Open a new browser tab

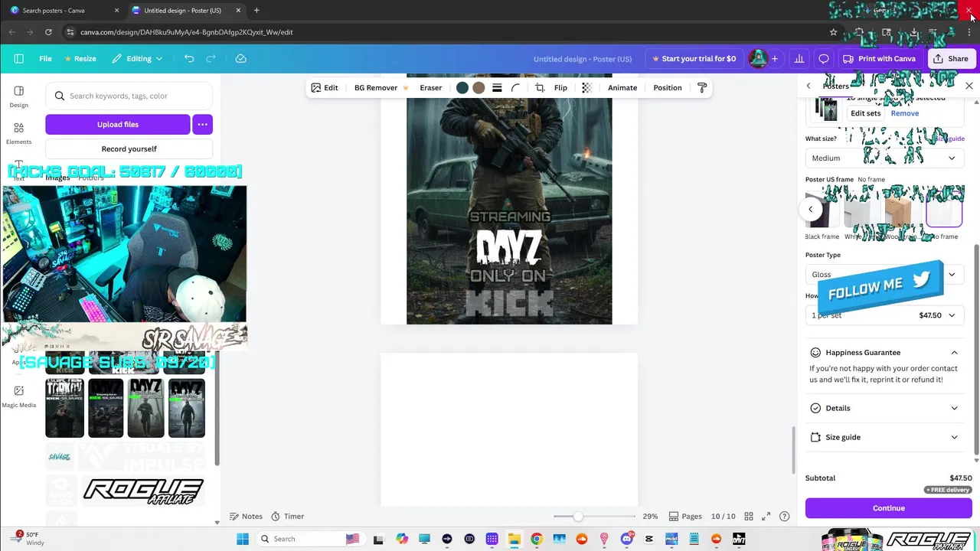tap(256, 11)
